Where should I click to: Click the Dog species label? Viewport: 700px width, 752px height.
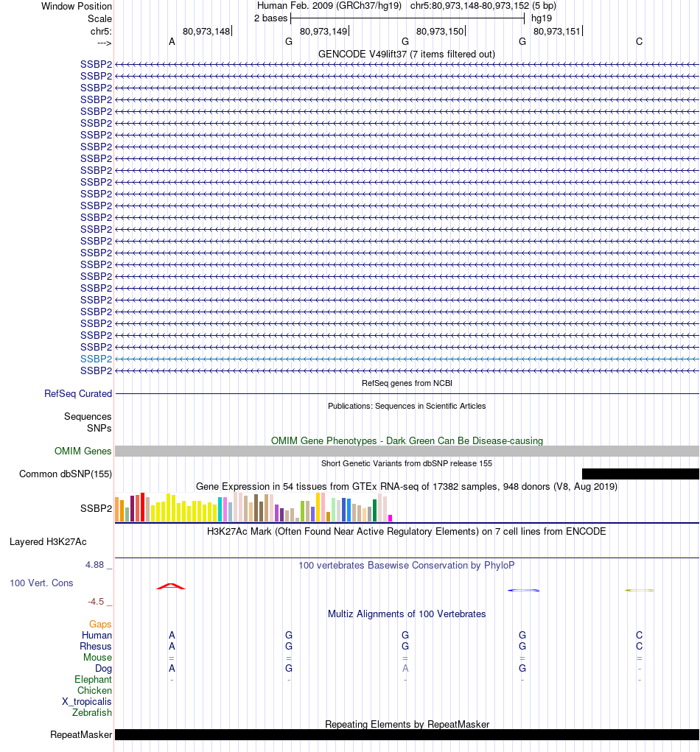[103, 668]
